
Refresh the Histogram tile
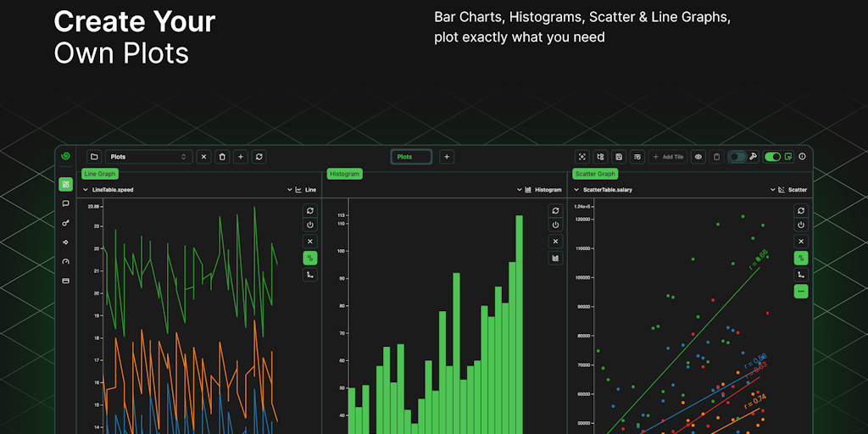pos(555,210)
